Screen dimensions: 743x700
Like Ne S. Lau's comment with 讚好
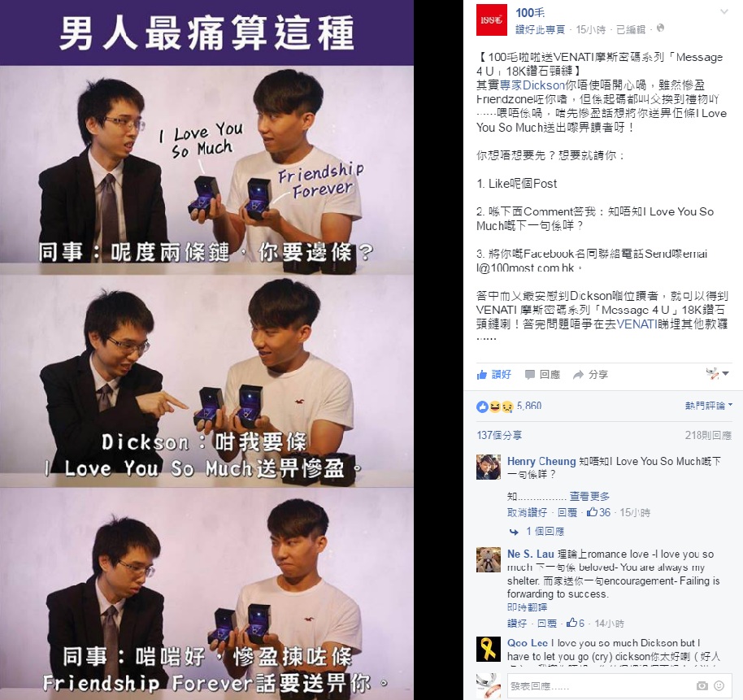(516, 624)
